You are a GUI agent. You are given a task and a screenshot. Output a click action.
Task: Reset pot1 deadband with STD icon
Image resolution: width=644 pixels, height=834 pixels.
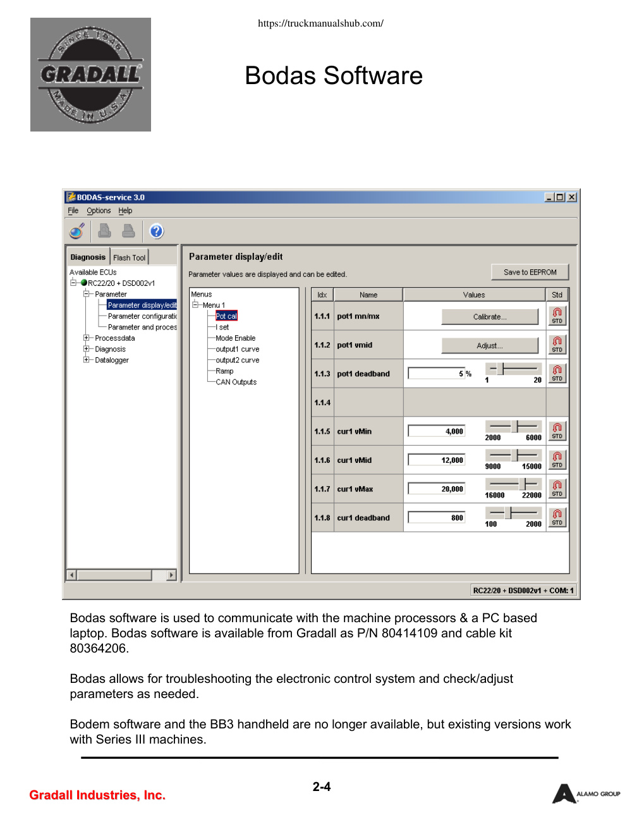tap(557, 373)
